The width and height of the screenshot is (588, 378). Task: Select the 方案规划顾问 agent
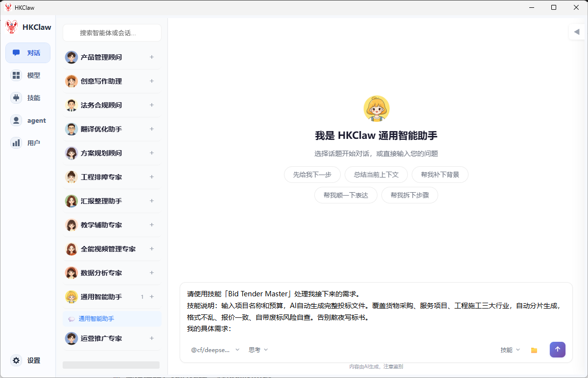click(112, 153)
